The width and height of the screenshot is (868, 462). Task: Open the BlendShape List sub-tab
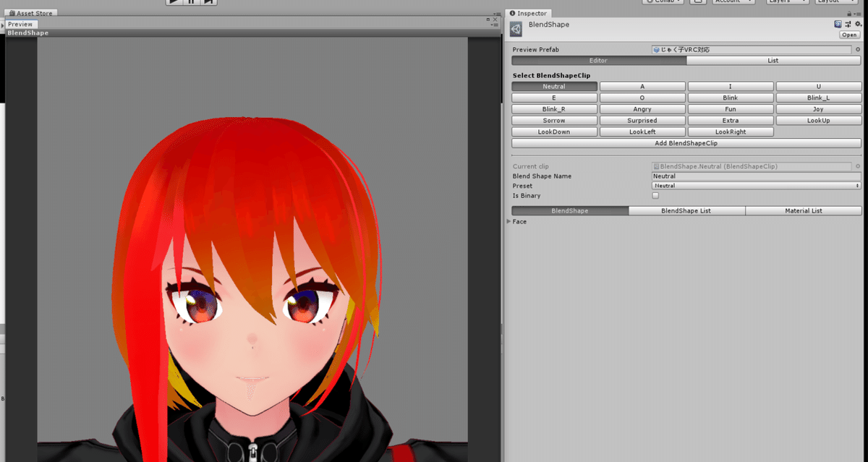[x=686, y=210]
